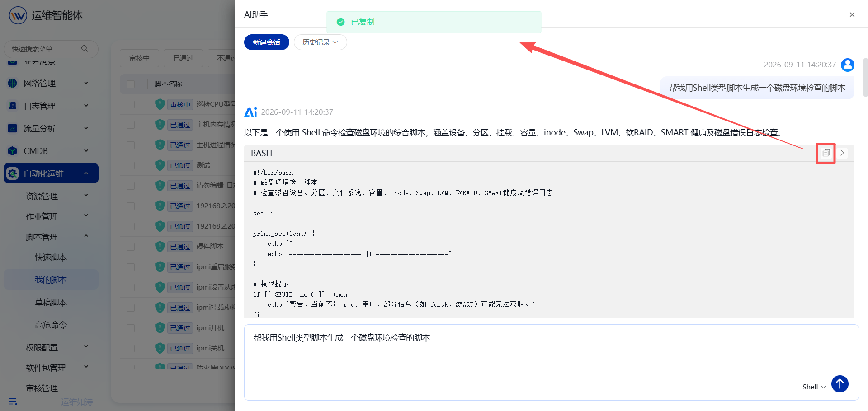Open 快速脚本 menu item
Viewport: 868px width, 411px height.
[51, 257]
